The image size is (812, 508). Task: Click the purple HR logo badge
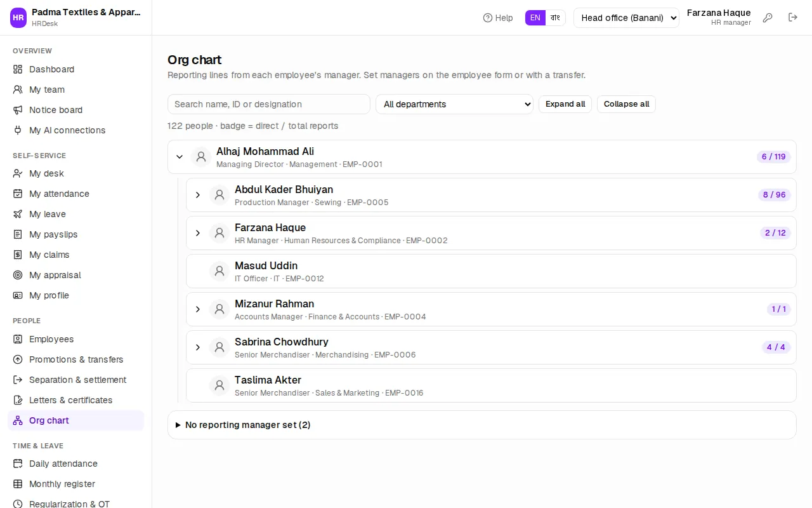coord(18,18)
